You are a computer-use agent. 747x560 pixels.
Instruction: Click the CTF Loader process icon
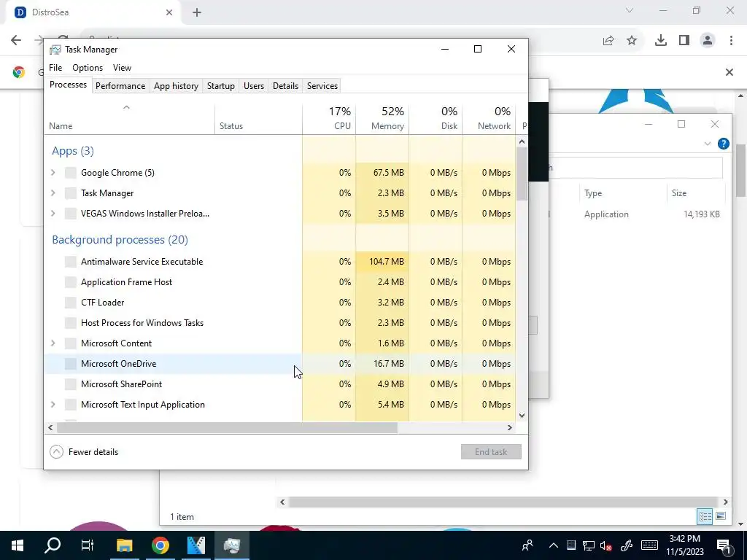(71, 303)
